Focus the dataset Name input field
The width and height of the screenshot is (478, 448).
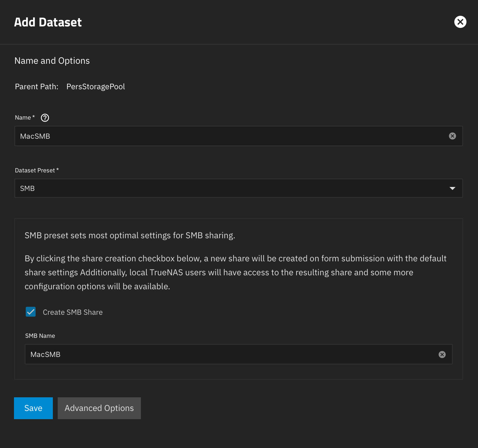231,136
